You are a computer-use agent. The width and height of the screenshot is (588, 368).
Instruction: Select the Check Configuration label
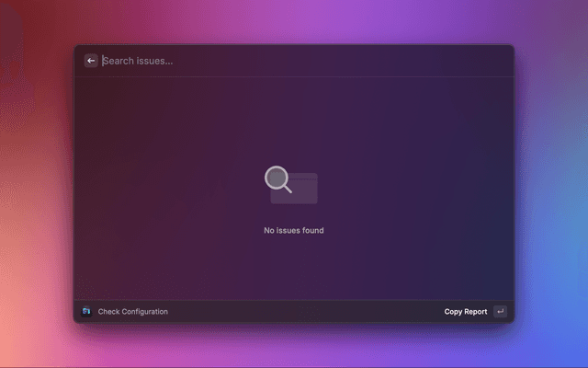pos(133,312)
